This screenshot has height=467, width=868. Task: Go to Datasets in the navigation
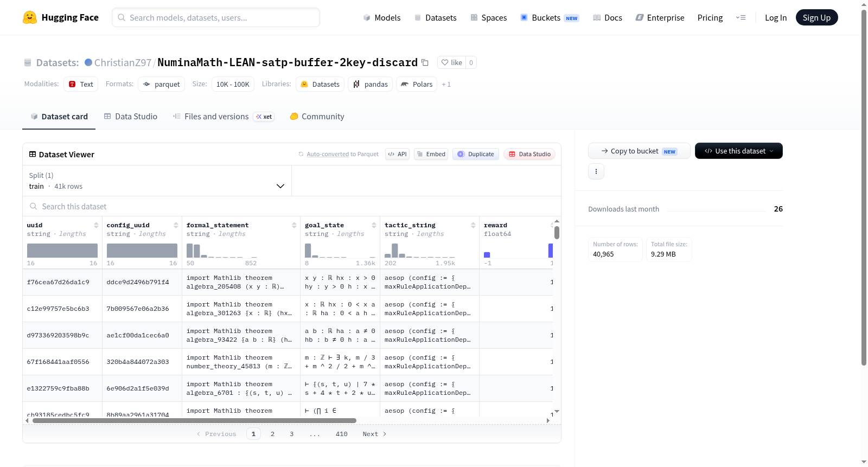[435, 17]
